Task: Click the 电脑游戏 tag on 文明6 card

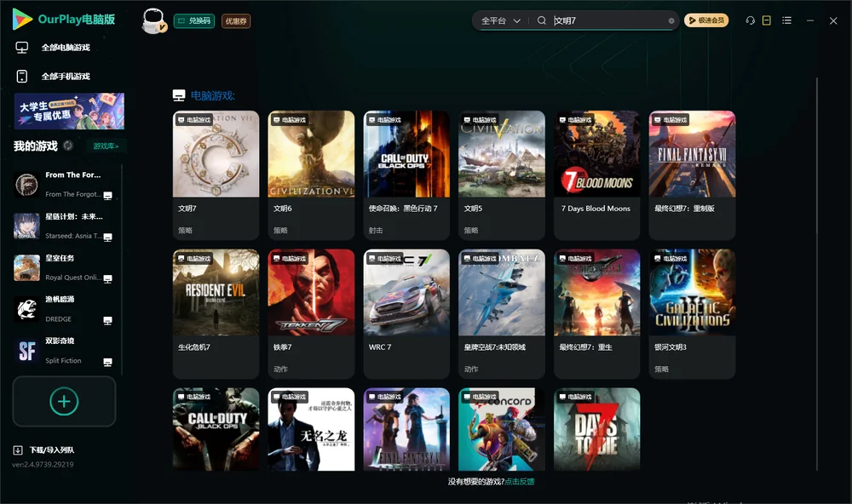Action: click(289, 120)
